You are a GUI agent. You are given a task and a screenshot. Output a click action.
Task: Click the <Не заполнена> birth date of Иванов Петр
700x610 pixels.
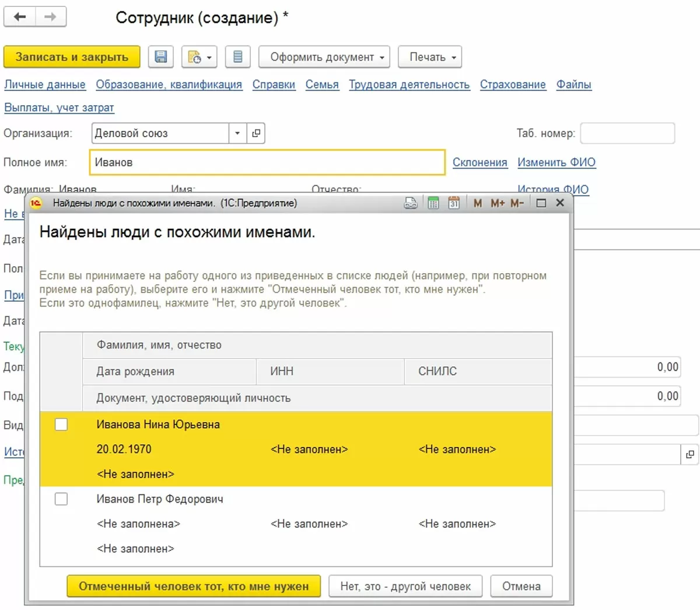tap(138, 524)
